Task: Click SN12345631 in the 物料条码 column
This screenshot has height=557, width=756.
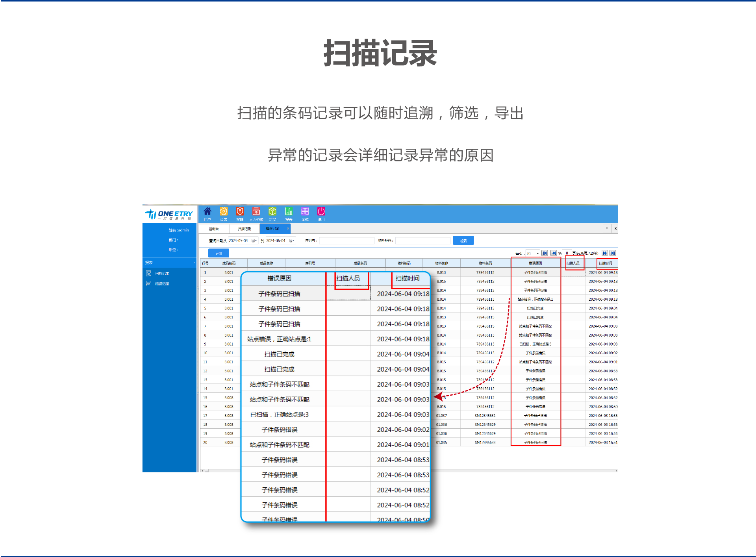Action: click(485, 416)
